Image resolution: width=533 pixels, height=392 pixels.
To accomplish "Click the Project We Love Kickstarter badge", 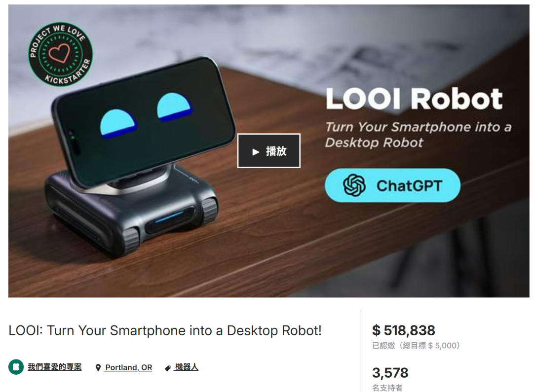I will 61,54.
